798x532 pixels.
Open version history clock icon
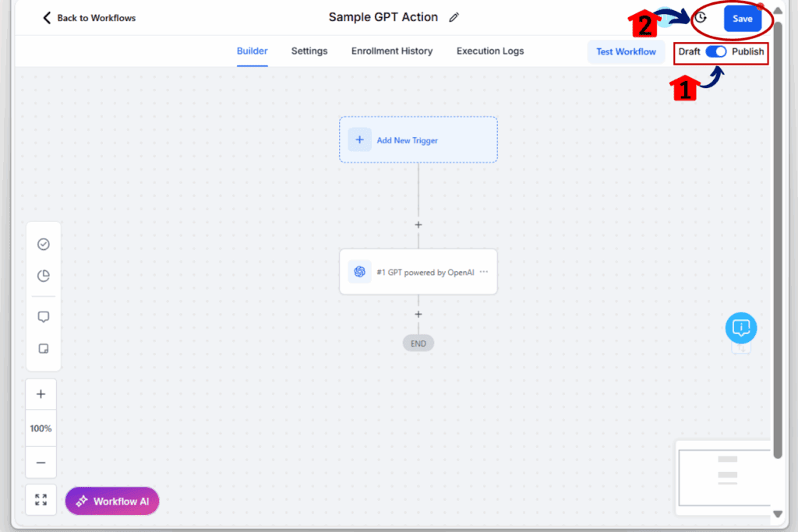click(701, 18)
